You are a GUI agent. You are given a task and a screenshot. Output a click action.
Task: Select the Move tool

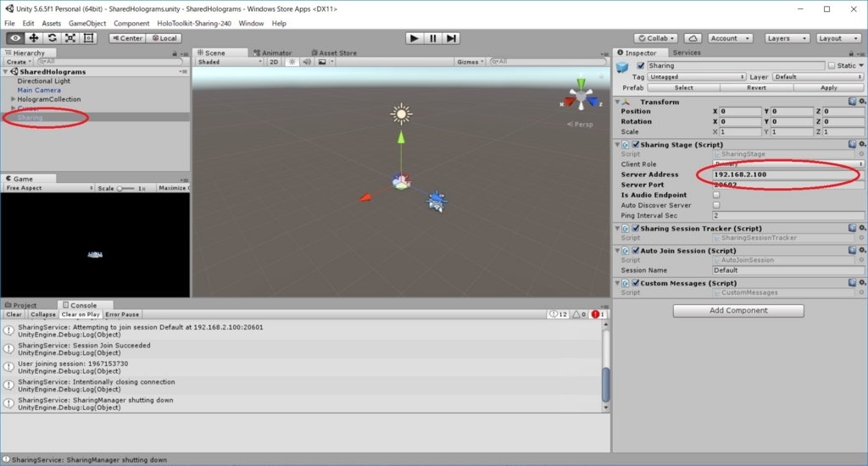(34, 38)
